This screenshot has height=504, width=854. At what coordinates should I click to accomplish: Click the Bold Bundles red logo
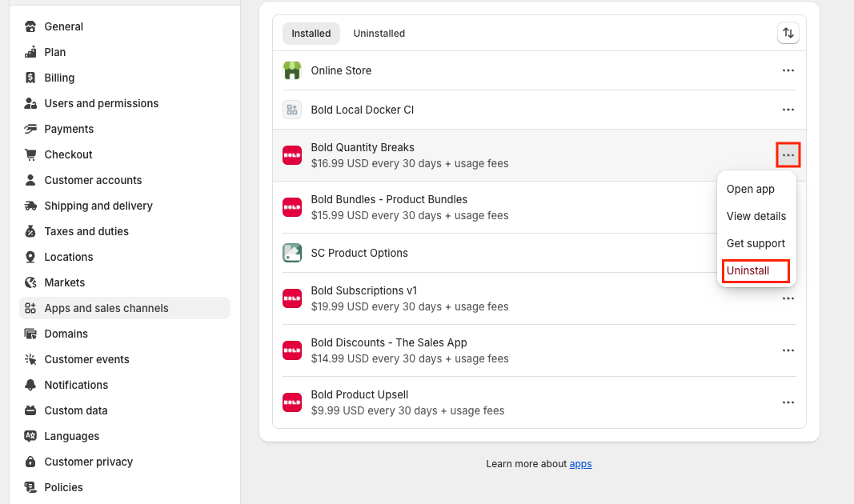[x=292, y=207]
